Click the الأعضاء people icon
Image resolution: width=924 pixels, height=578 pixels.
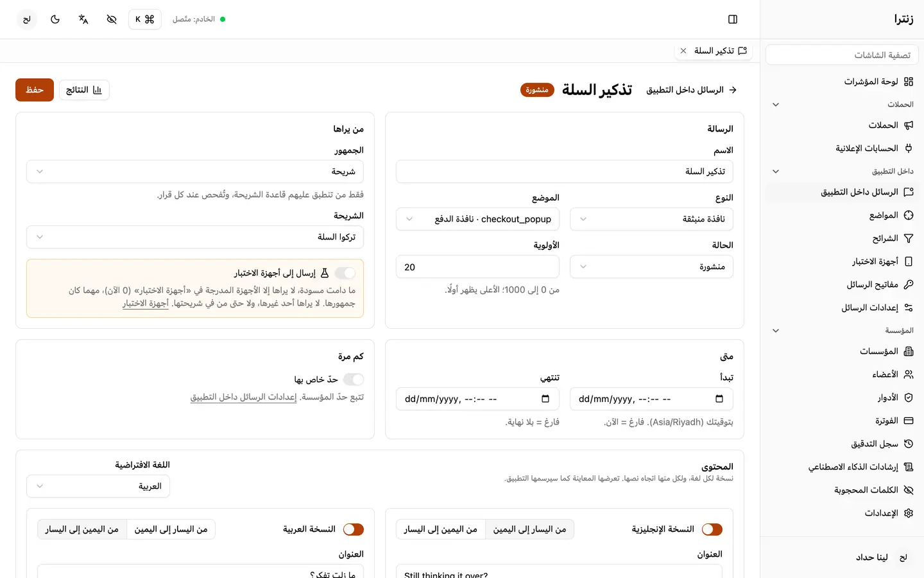[909, 374]
